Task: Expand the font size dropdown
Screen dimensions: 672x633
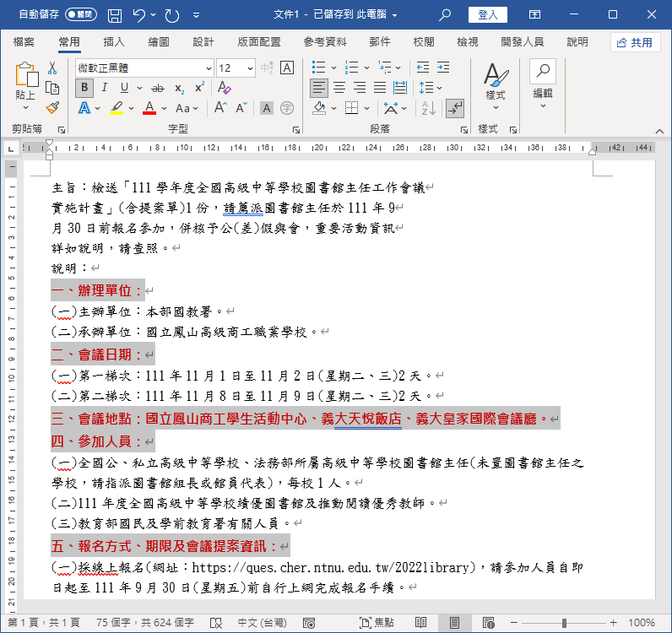Action: pos(250,68)
